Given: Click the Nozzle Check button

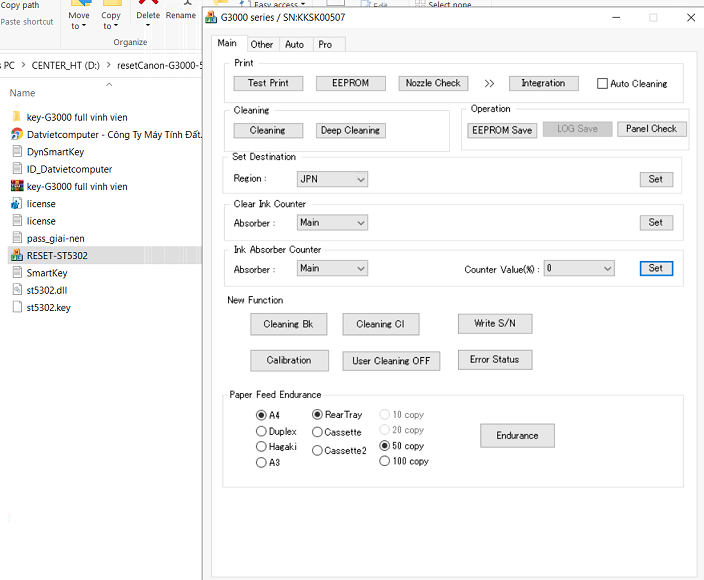Looking at the screenshot, I should coord(433,83).
